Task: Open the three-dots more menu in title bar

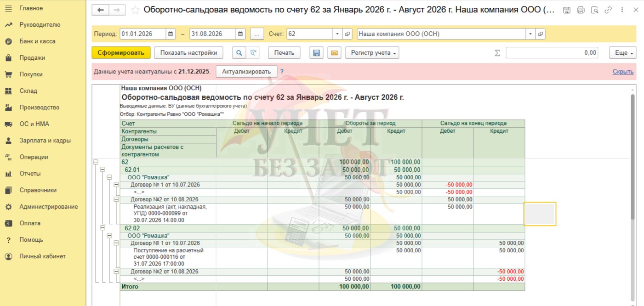Action: pyautogui.click(x=621, y=10)
